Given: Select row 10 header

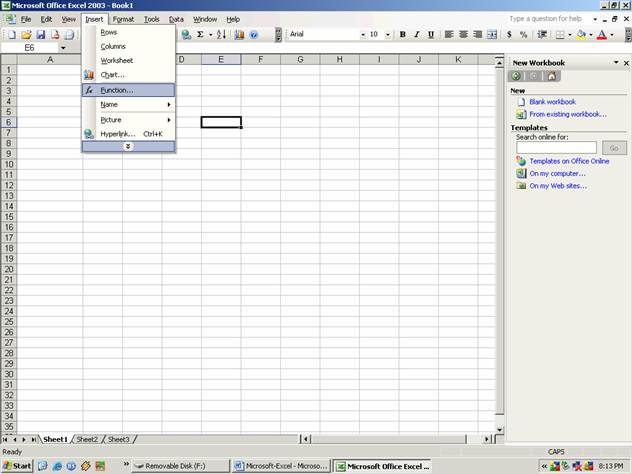Looking at the screenshot, I should click(x=8, y=164).
